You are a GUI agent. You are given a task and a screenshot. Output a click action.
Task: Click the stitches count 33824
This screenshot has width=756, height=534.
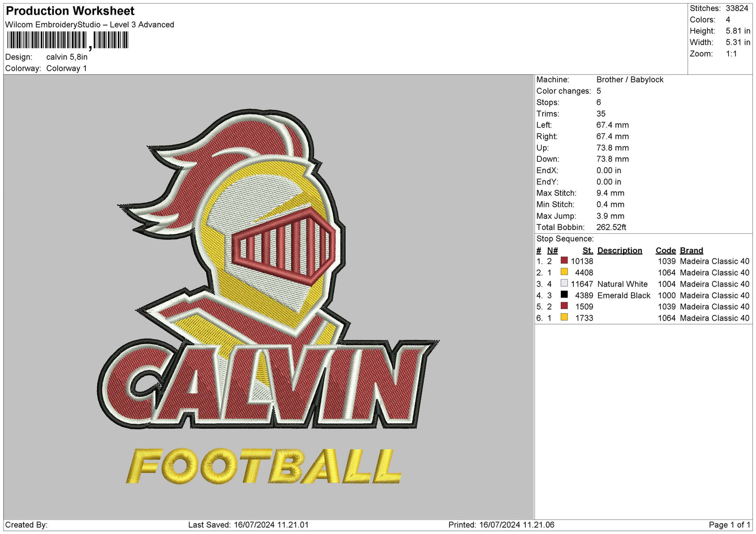point(737,8)
